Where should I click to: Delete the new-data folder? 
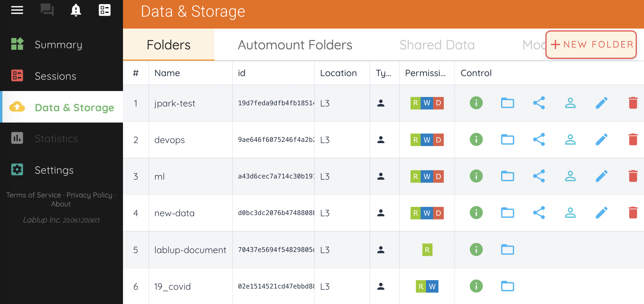click(x=633, y=213)
